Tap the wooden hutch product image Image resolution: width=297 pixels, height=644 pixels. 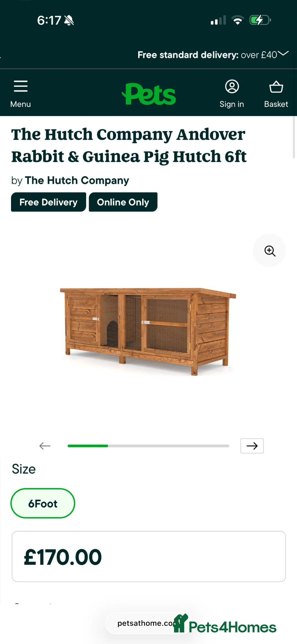click(x=148, y=331)
